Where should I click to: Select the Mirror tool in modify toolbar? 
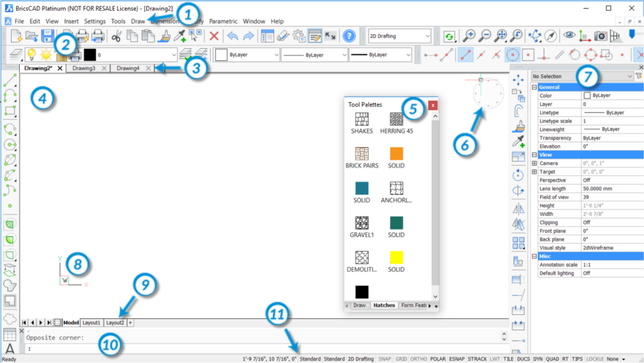coord(518,209)
